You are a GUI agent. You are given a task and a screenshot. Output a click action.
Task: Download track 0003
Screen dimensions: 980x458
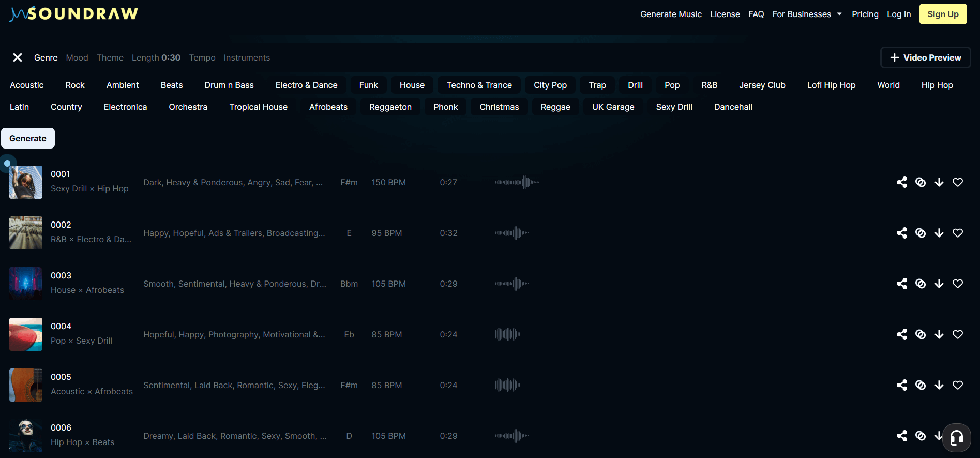click(939, 284)
